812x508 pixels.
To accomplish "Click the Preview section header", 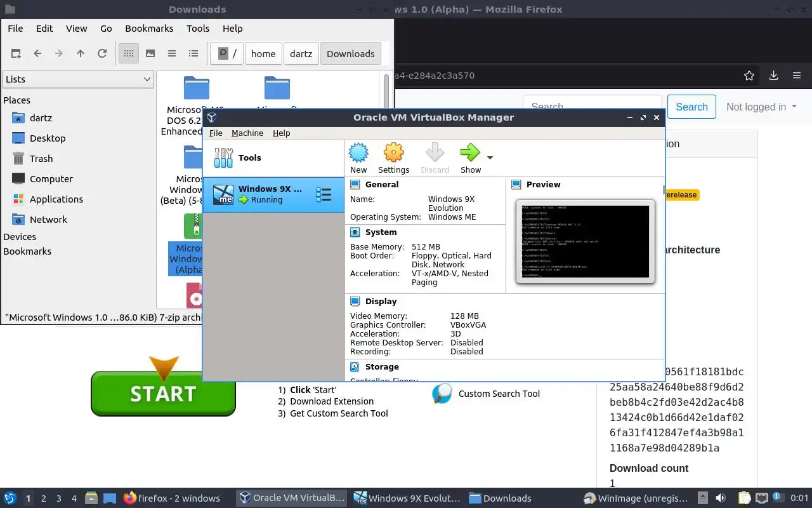I will pyautogui.click(x=543, y=185).
